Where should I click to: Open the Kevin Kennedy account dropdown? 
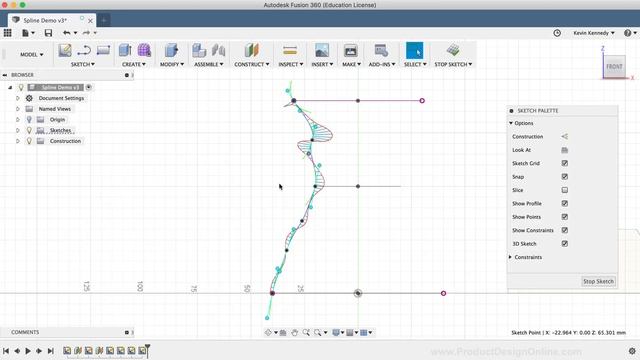tap(593, 33)
